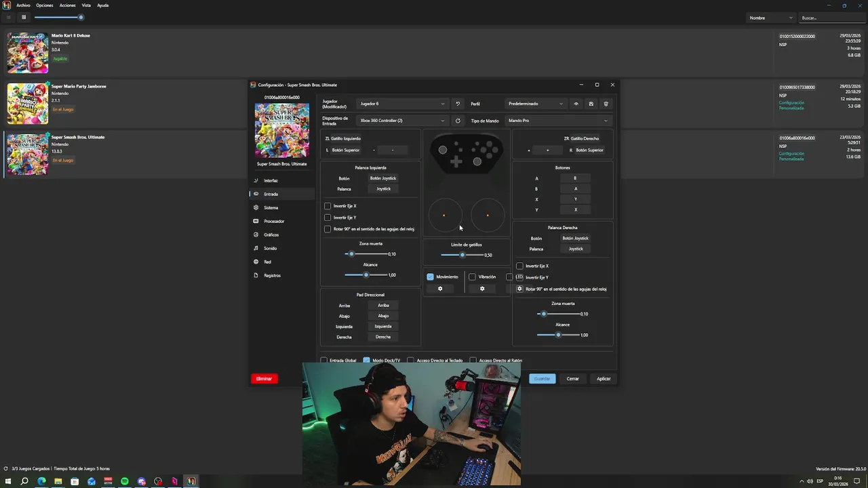Open the Windows Start menu
Screen dimensions: 868x488
click(8, 481)
